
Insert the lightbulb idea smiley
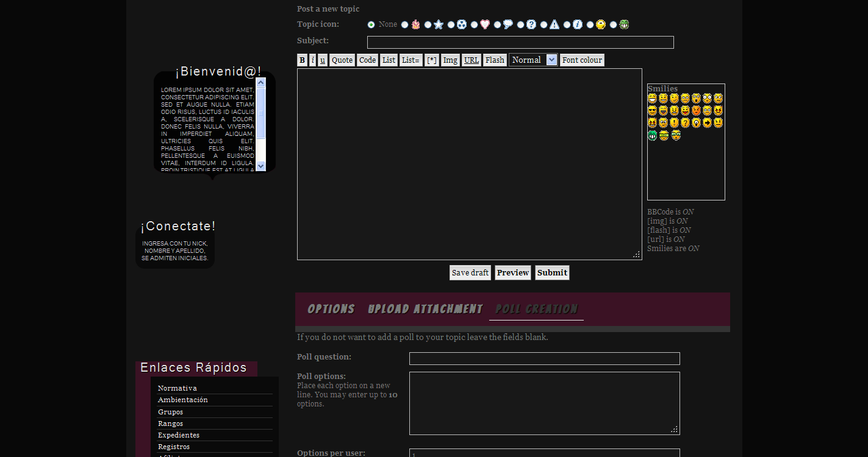pyautogui.click(x=696, y=122)
